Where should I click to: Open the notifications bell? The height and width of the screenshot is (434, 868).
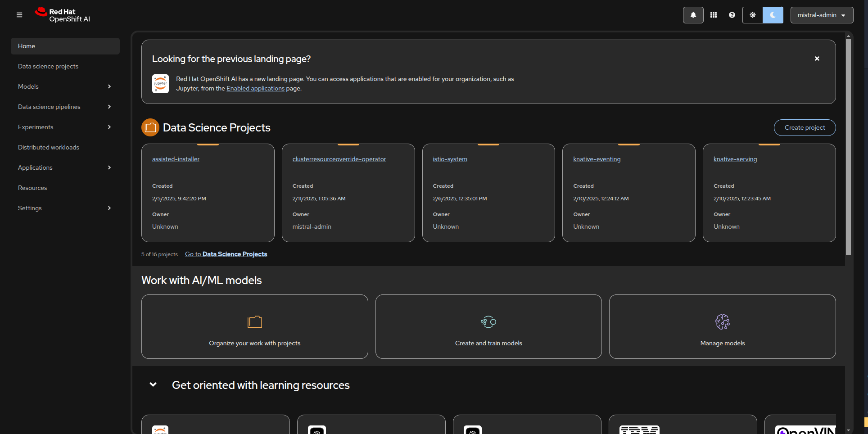tap(693, 15)
